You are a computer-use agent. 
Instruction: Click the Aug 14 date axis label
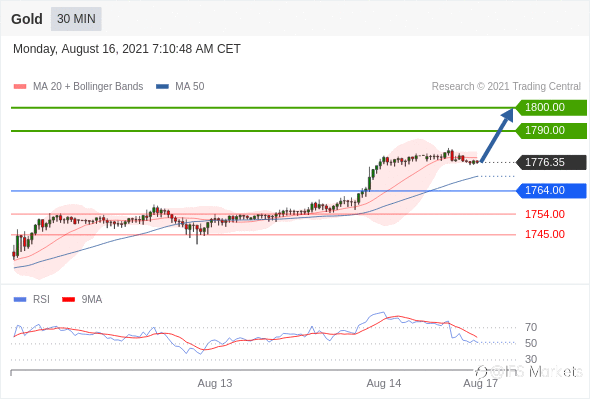point(384,383)
